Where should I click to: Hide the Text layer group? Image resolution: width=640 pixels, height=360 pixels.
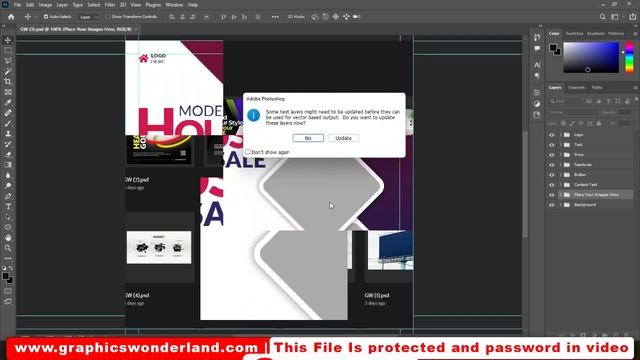551,145
